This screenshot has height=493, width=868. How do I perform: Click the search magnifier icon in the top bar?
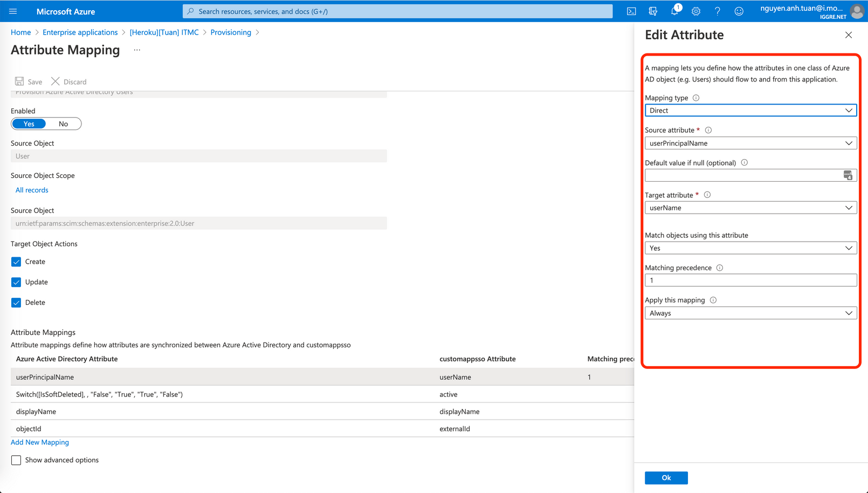coord(190,11)
